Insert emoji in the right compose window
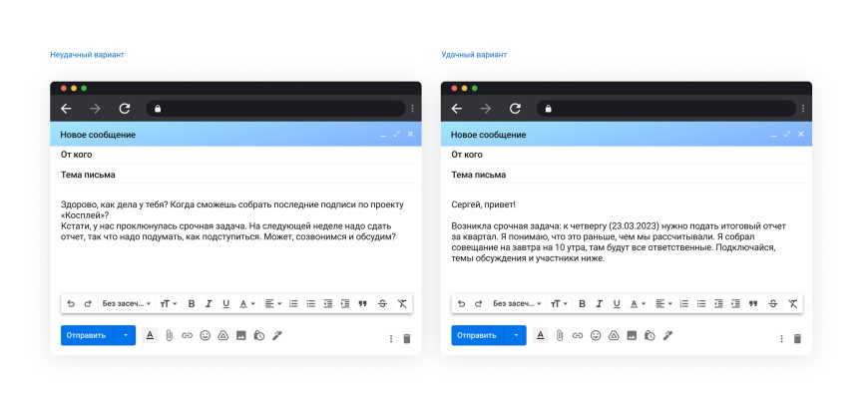The image size is (868, 399). [x=596, y=336]
